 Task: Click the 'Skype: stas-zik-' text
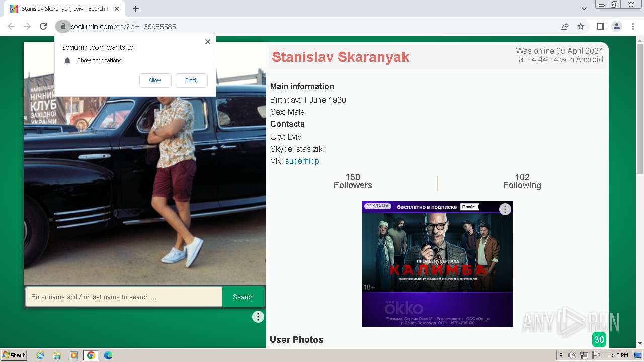(298, 149)
